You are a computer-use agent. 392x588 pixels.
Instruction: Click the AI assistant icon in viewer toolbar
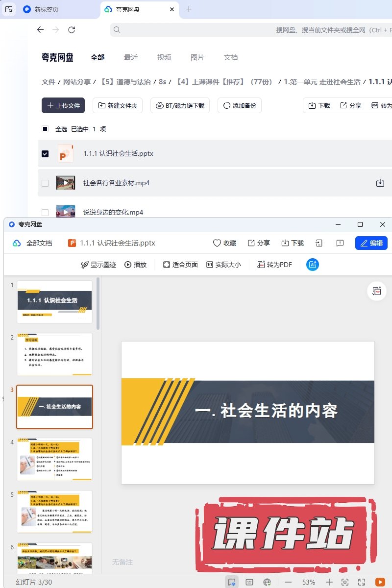click(313, 265)
